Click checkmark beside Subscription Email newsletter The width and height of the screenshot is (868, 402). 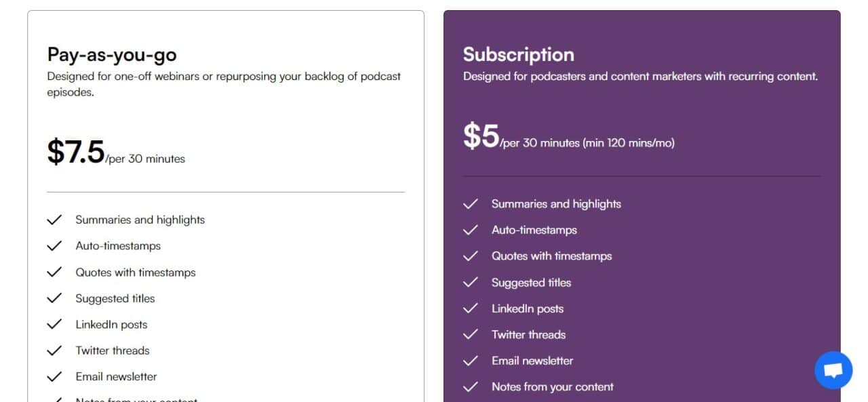coord(471,361)
